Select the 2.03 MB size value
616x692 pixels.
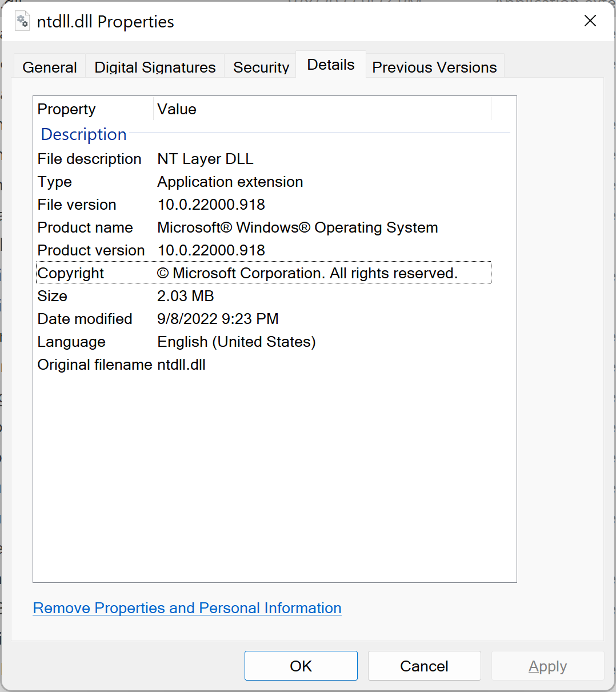pyautogui.click(x=186, y=296)
